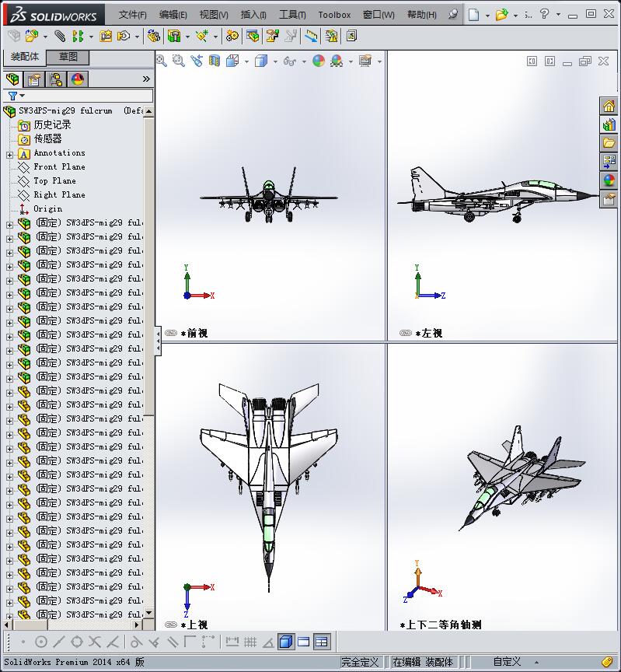Open the Appearances task pane tab
Screen dimensions: 621x672
click(x=609, y=180)
